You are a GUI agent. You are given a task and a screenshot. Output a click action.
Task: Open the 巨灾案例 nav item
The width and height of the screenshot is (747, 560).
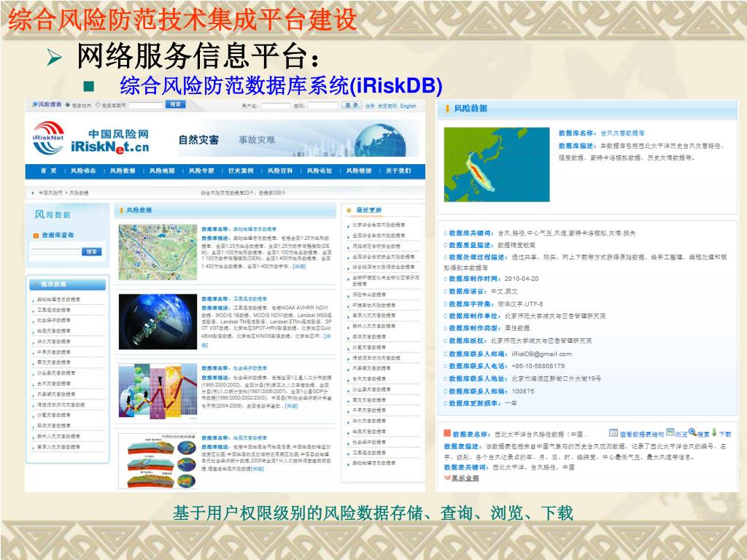coord(241,171)
